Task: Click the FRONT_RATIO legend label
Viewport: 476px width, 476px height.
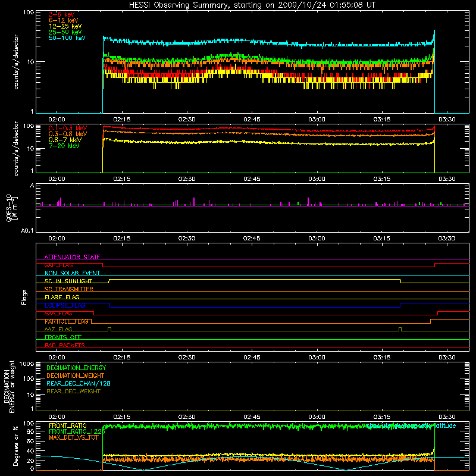Action: point(68,425)
